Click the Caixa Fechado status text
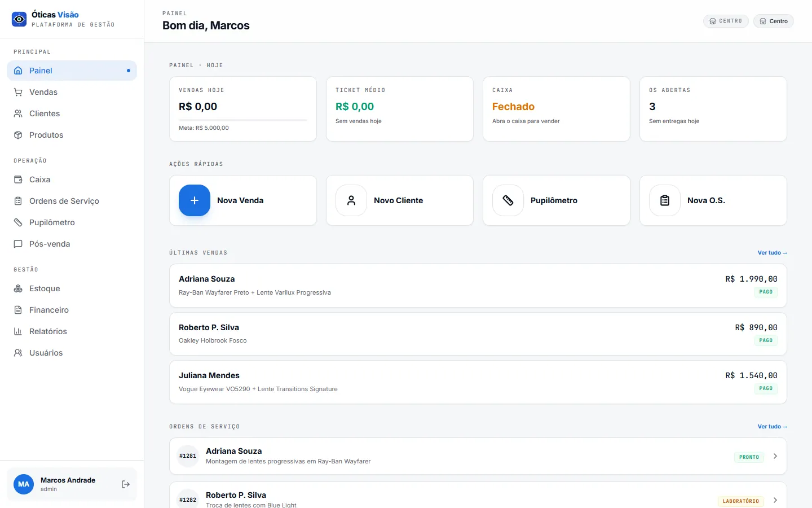 click(x=513, y=107)
